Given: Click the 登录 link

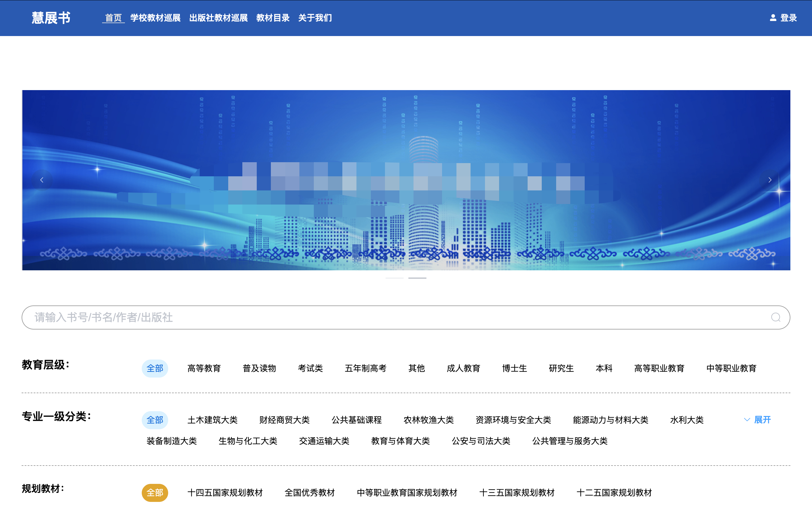Looking at the screenshot, I should 789,18.
